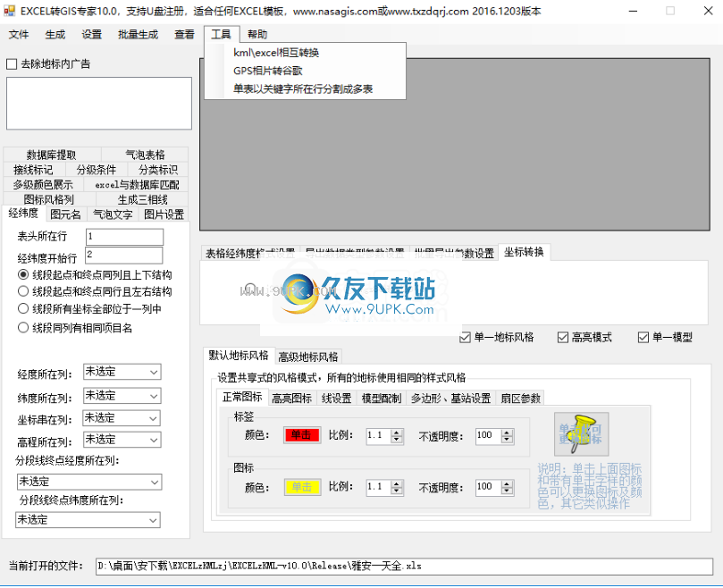Click the pushpin placemark icon button
Screen dimensions: 723x588
(x=581, y=434)
